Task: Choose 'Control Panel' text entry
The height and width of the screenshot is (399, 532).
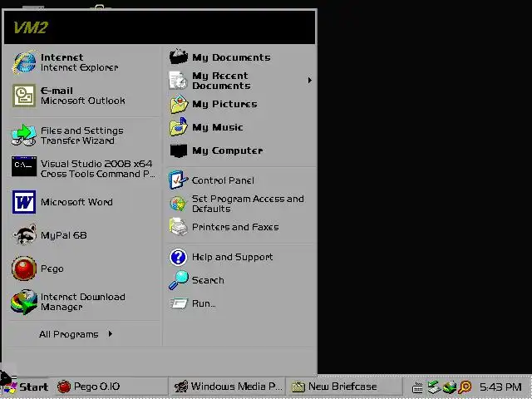Action: [x=223, y=180]
